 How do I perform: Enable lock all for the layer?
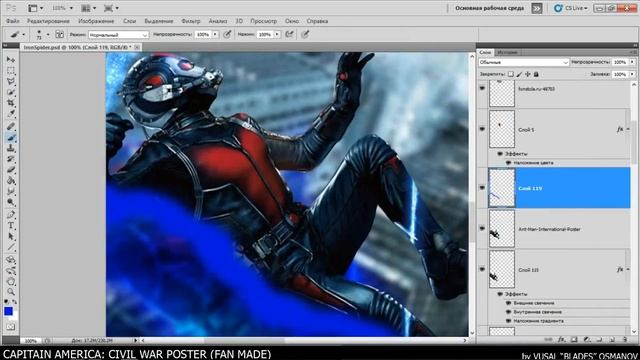(536, 74)
